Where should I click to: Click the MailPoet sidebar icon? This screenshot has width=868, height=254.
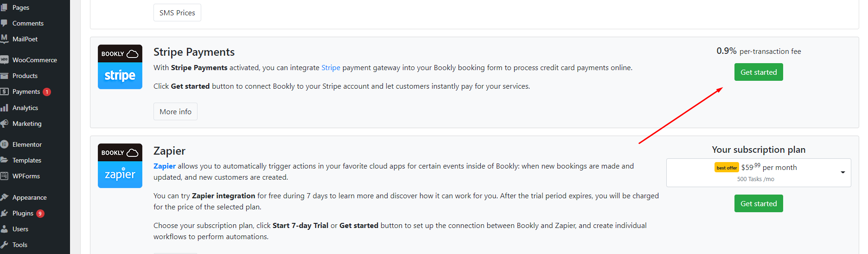pos(4,39)
